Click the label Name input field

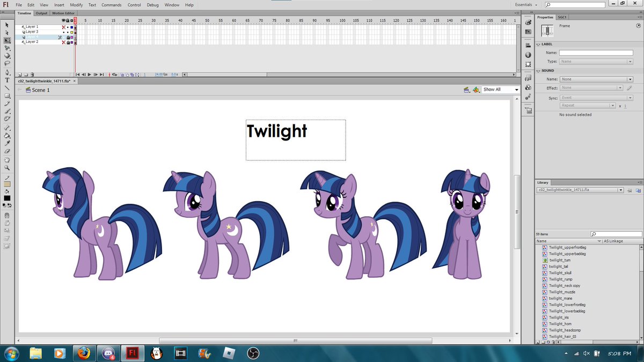click(x=596, y=53)
